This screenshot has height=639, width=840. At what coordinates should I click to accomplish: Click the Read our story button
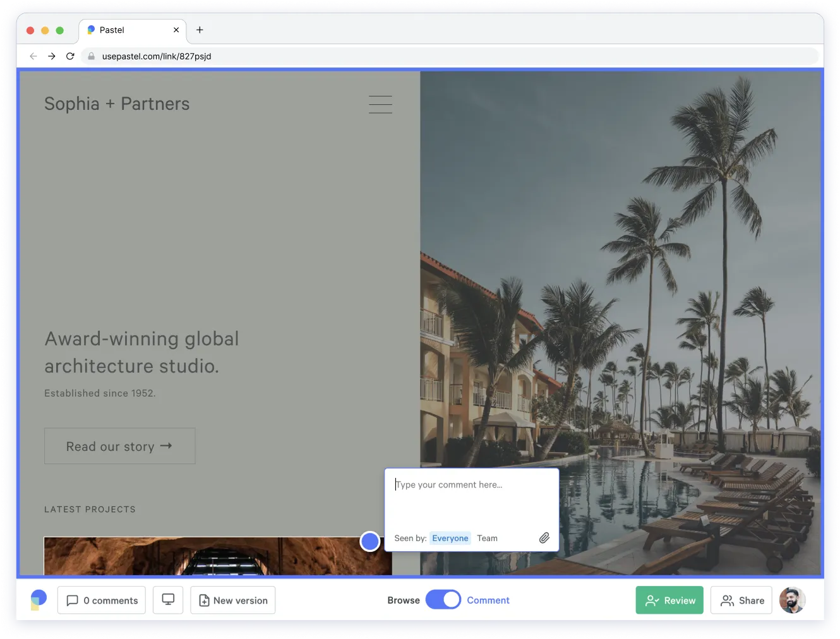tap(120, 446)
